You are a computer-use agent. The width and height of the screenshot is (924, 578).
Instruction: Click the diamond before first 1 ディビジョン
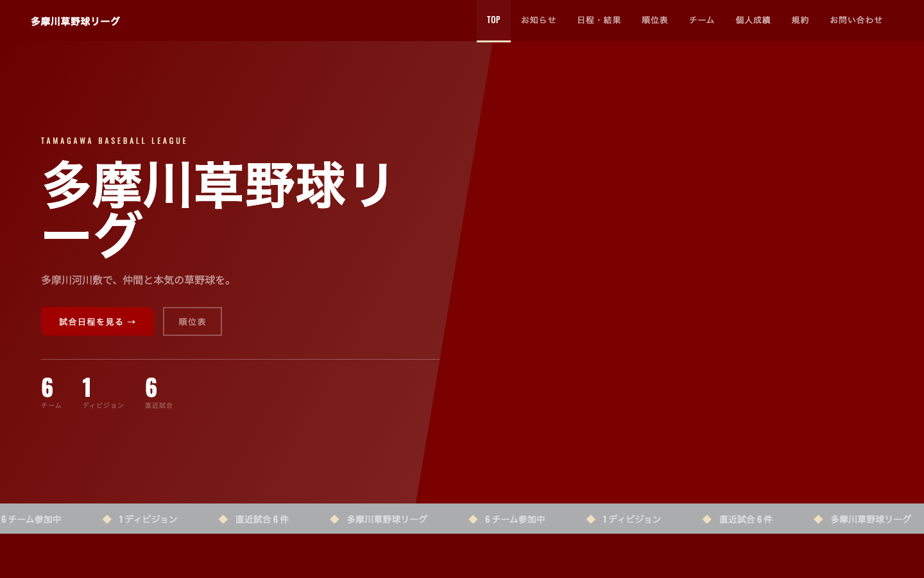(107, 519)
